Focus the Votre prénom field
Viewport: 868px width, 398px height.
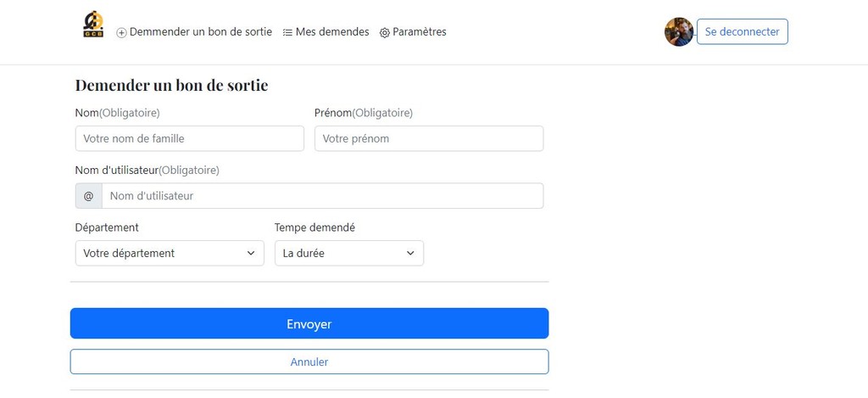(429, 138)
